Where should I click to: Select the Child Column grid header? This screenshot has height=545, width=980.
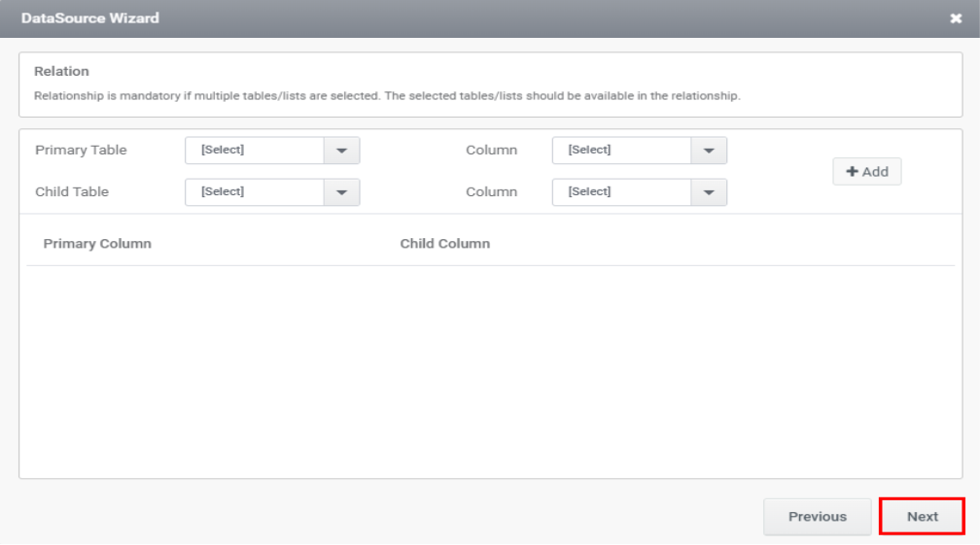444,244
